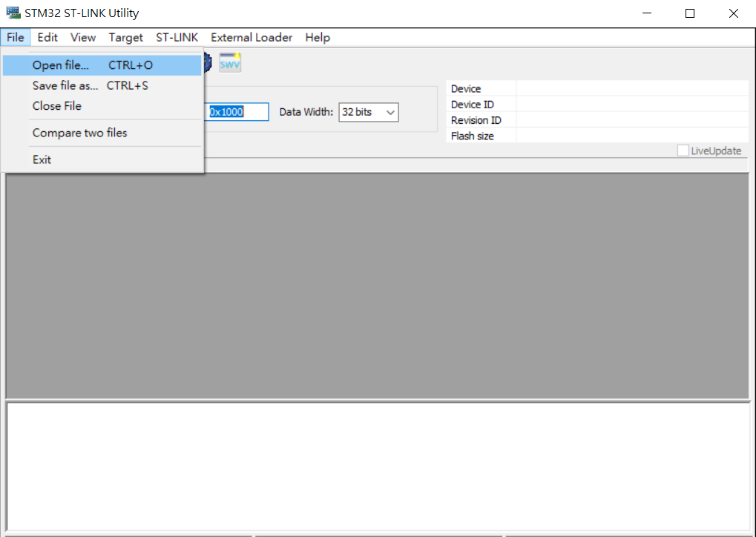Close the ST-LINK Utility window

point(733,13)
